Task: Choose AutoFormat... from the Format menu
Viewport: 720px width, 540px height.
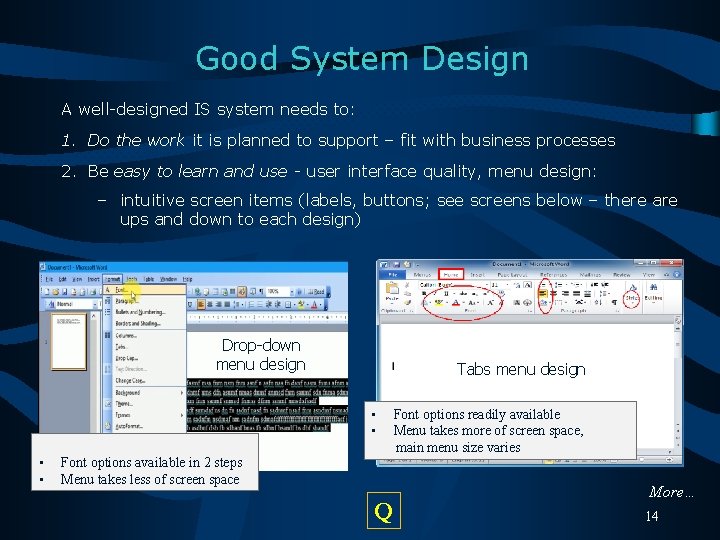Action: pos(145,426)
